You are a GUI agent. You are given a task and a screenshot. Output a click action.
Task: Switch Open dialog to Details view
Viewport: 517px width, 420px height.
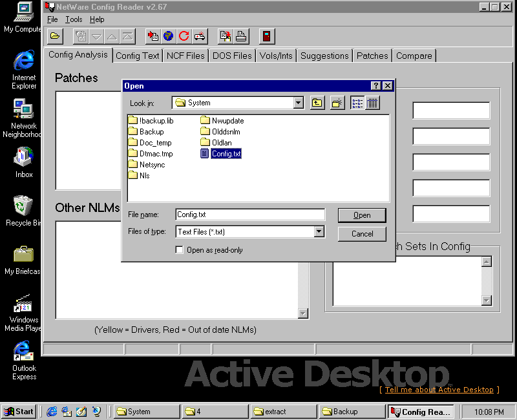(372, 103)
